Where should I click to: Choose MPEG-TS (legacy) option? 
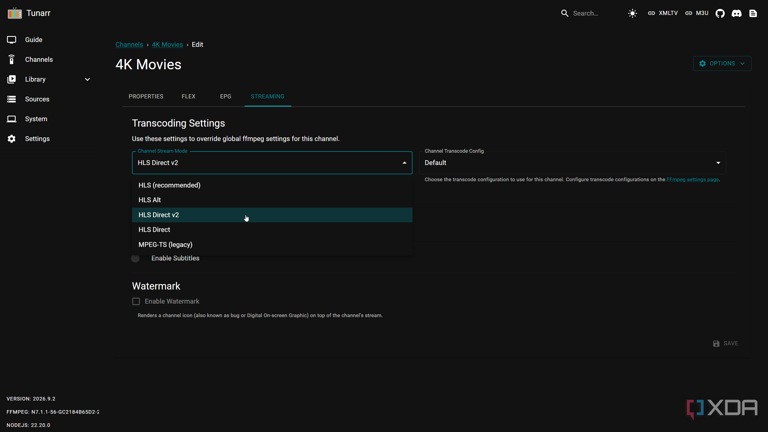[272, 244]
